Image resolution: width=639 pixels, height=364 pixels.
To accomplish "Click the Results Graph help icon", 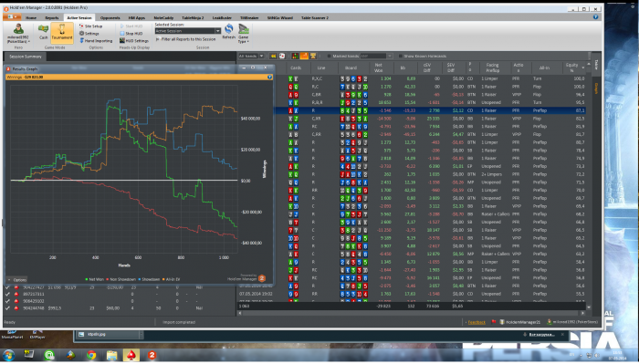I will pos(269,77).
